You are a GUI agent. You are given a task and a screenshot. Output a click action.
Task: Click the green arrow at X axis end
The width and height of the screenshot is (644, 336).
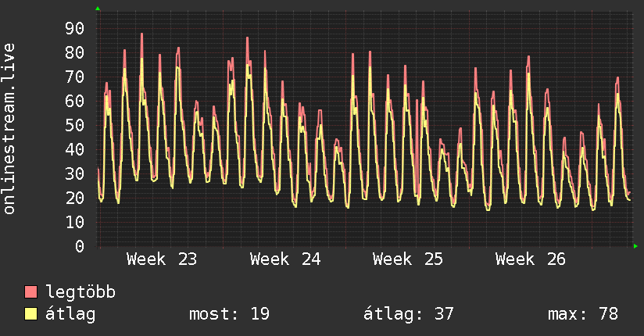(635, 246)
